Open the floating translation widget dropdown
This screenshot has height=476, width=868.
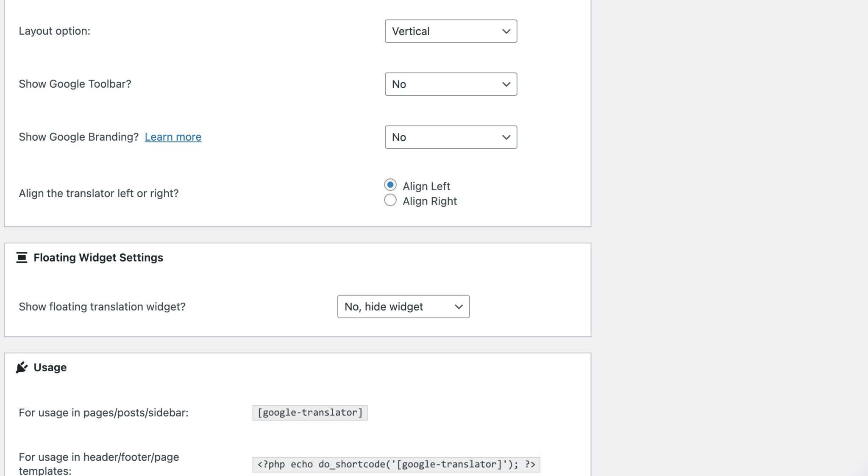coord(403,307)
